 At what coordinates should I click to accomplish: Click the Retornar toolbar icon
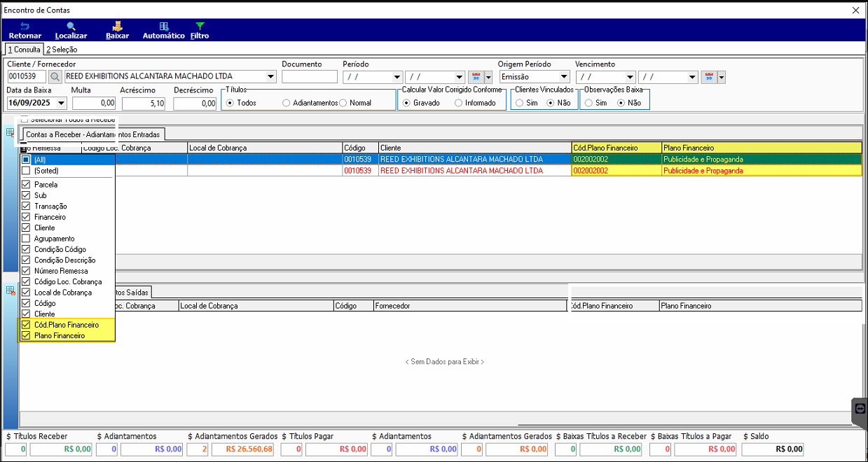25,27
